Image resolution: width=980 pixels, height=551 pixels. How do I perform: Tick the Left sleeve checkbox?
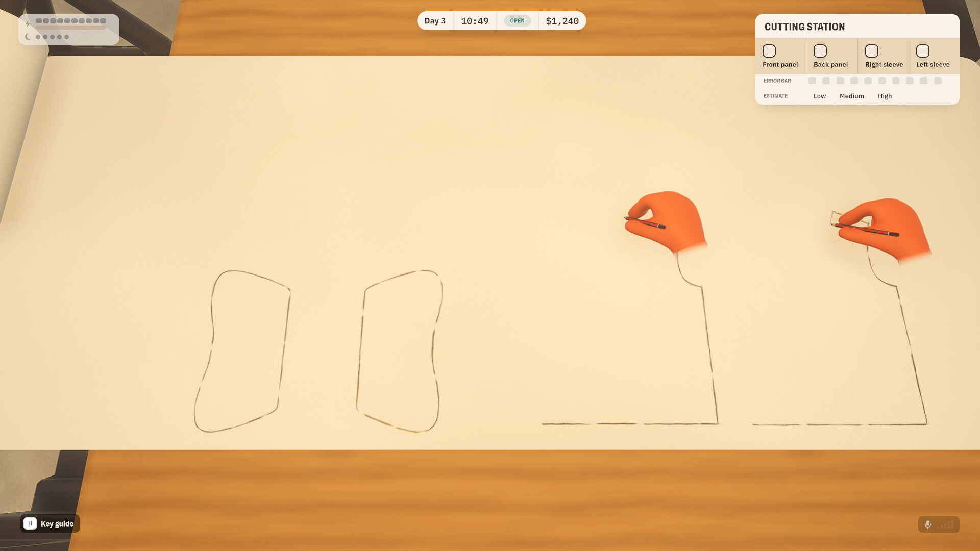pyautogui.click(x=922, y=51)
